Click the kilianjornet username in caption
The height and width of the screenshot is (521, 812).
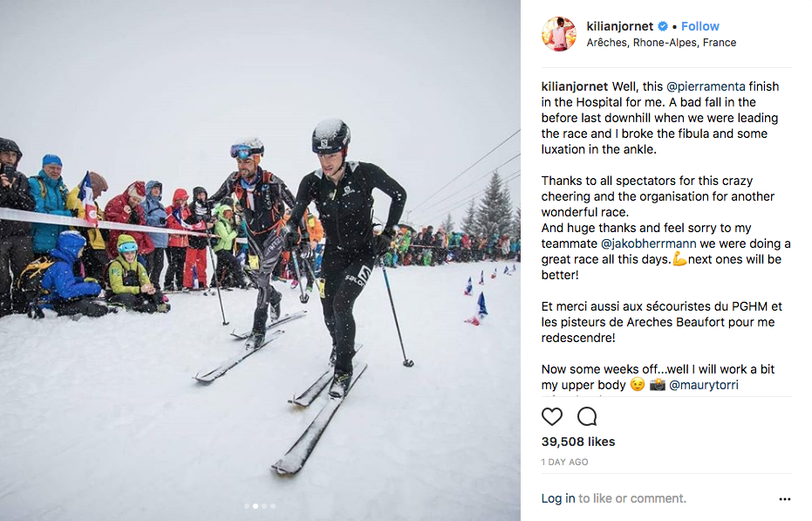click(x=575, y=86)
